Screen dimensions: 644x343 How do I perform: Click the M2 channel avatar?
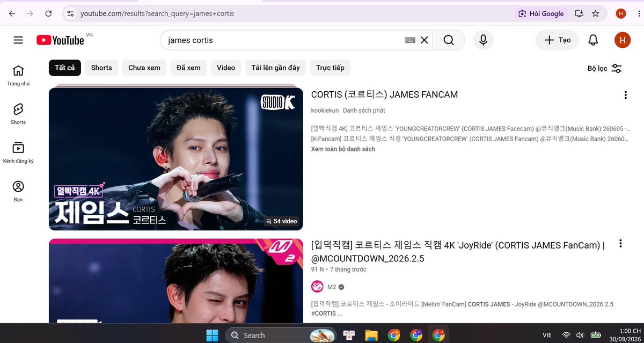point(317,287)
